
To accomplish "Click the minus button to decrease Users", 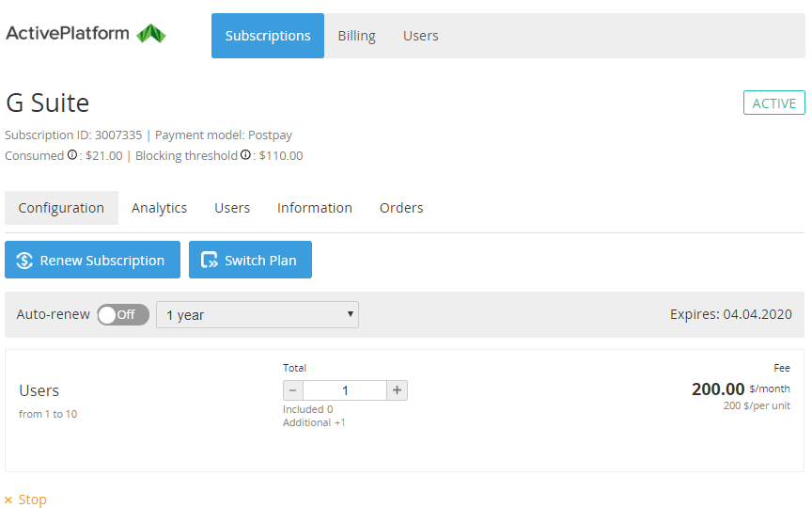I will (293, 390).
